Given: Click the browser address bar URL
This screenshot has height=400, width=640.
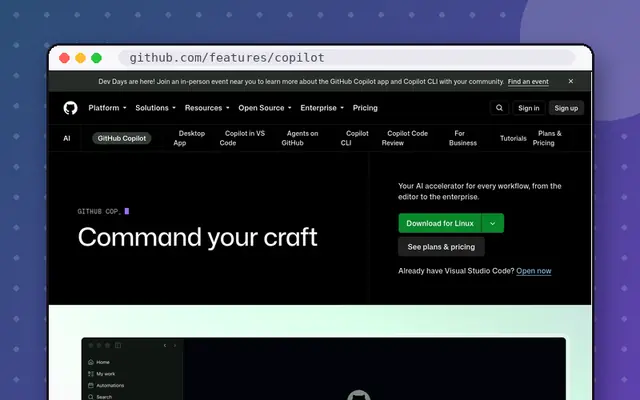Looking at the screenshot, I should pyautogui.click(x=227, y=58).
